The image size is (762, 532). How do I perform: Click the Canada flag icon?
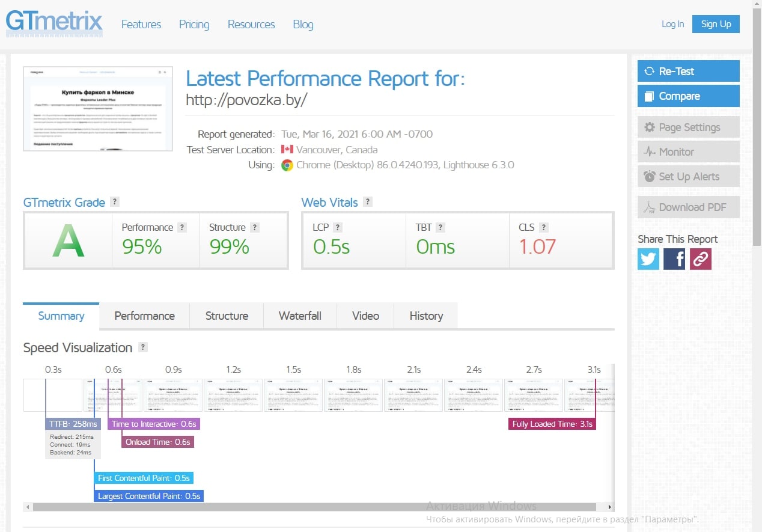[287, 149]
